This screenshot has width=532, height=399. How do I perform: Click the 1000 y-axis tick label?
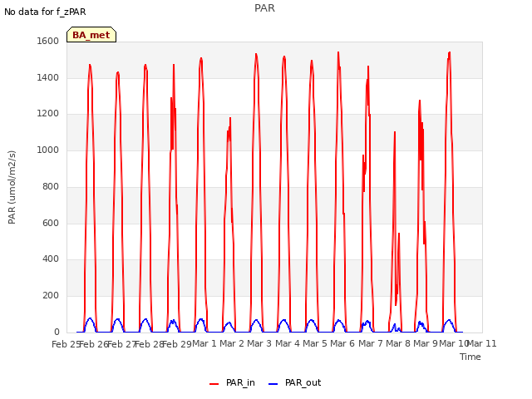48,150
